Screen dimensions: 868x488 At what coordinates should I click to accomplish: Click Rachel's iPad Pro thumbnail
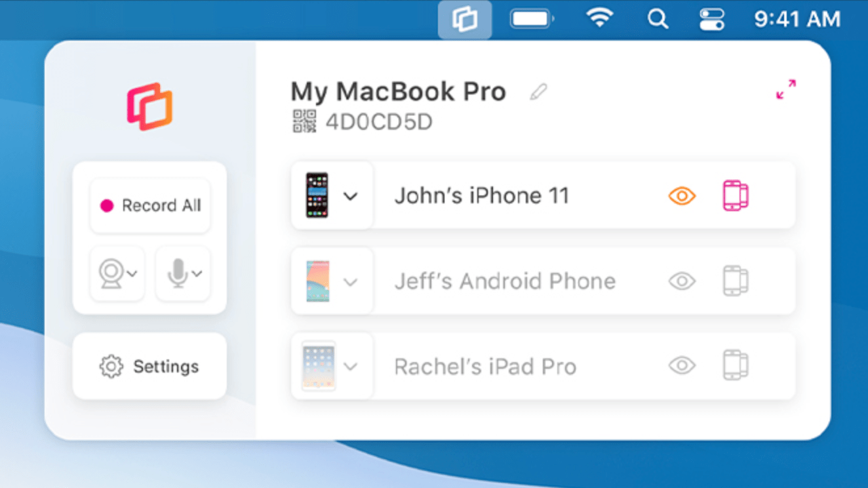tap(319, 366)
